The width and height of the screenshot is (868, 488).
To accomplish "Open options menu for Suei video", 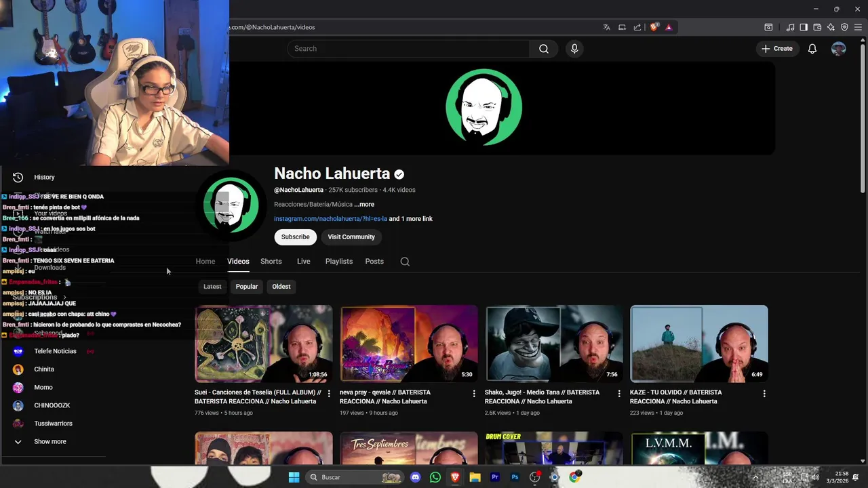I will click(329, 393).
